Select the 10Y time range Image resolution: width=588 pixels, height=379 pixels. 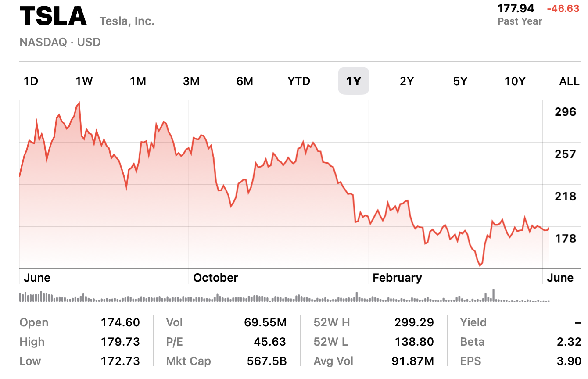pyautogui.click(x=514, y=81)
